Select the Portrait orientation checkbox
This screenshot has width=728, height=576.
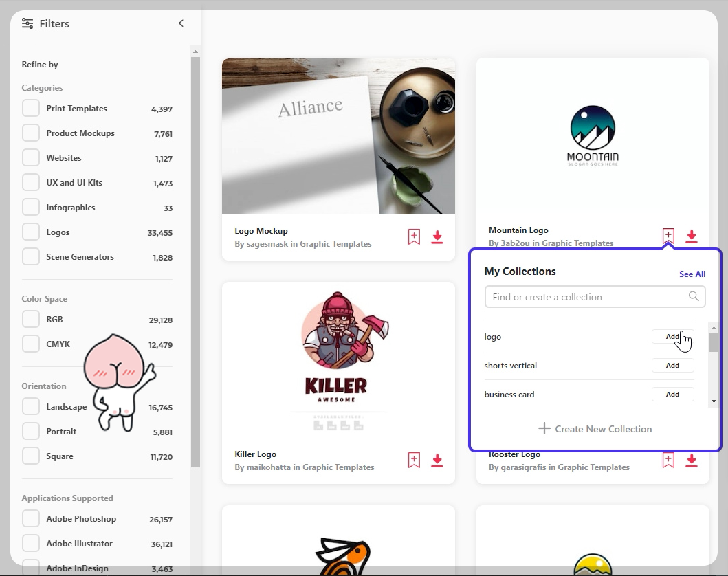31,431
